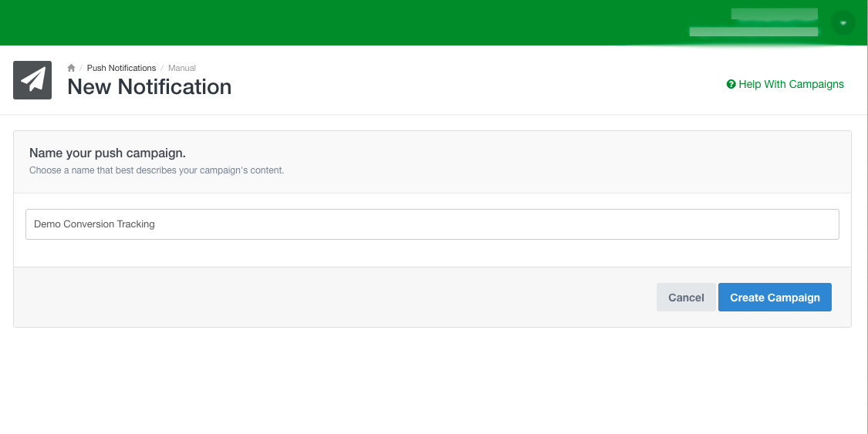Click the paper plane push notification icon

pos(32,80)
